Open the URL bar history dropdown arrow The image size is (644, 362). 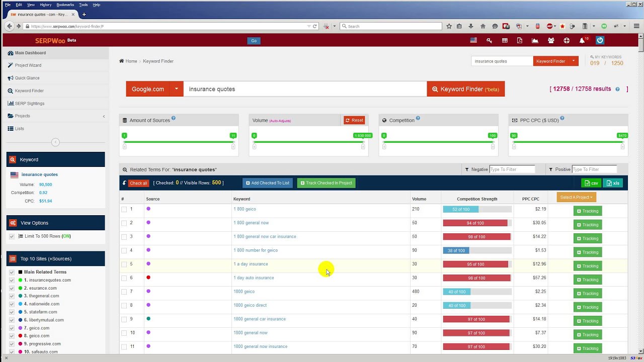308,26
